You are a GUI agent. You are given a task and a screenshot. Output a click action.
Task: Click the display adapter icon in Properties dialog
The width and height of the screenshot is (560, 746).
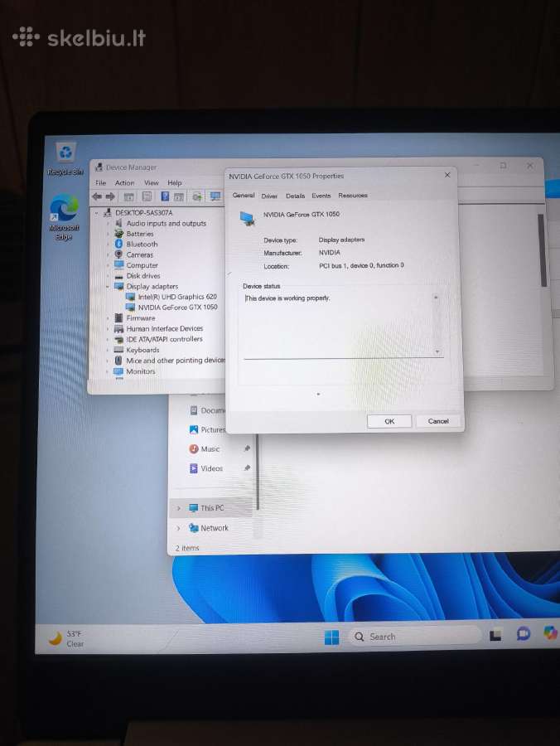click(247, 218)
